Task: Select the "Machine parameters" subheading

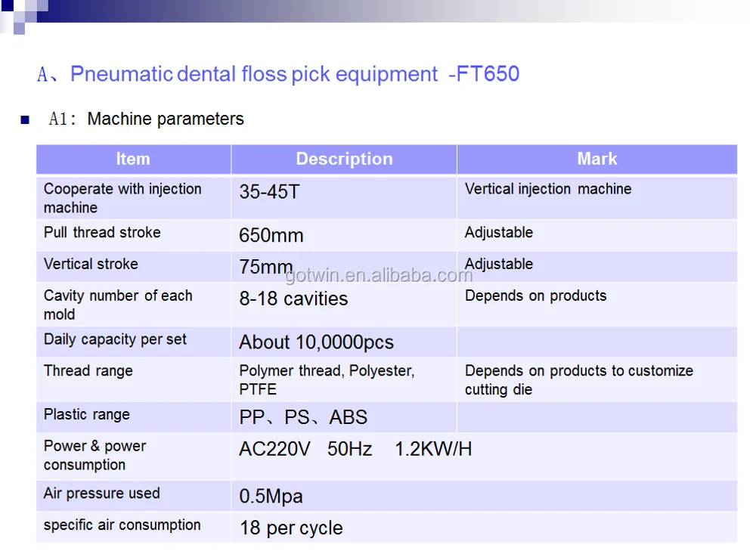Action: (166, 119)
